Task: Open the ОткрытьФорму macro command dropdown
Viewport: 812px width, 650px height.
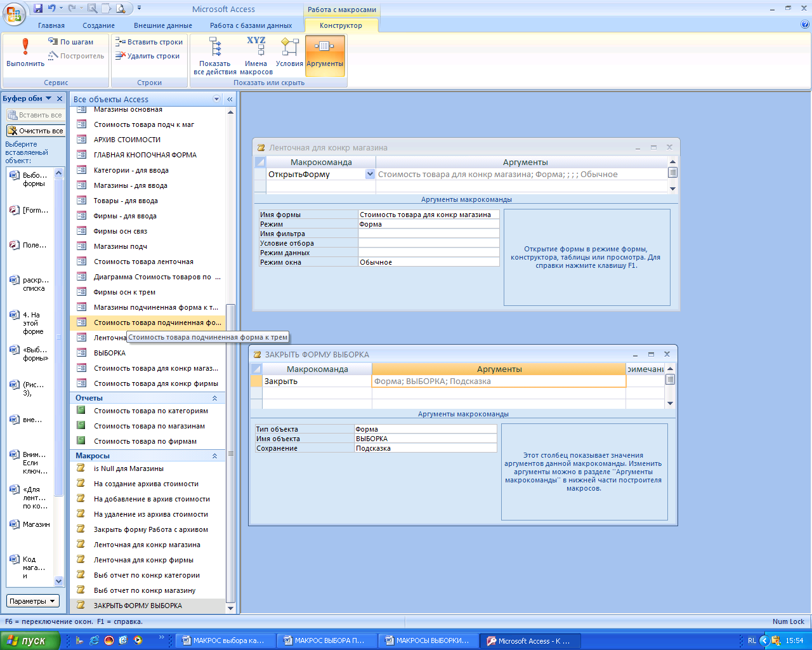Action: coord(370,174)
